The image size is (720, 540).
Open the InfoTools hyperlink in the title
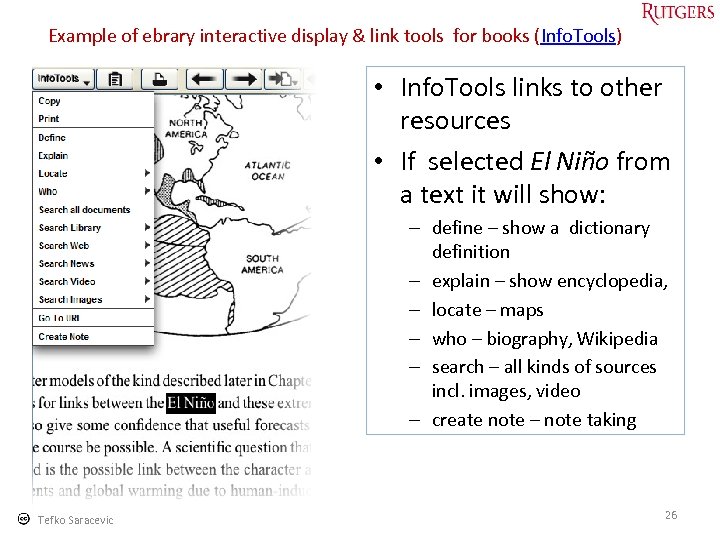point(578,36)
